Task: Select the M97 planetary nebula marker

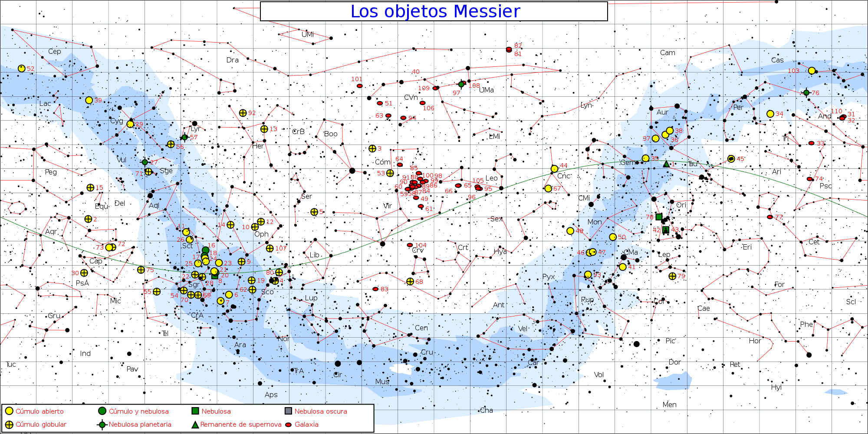Action: pos(461,84)
